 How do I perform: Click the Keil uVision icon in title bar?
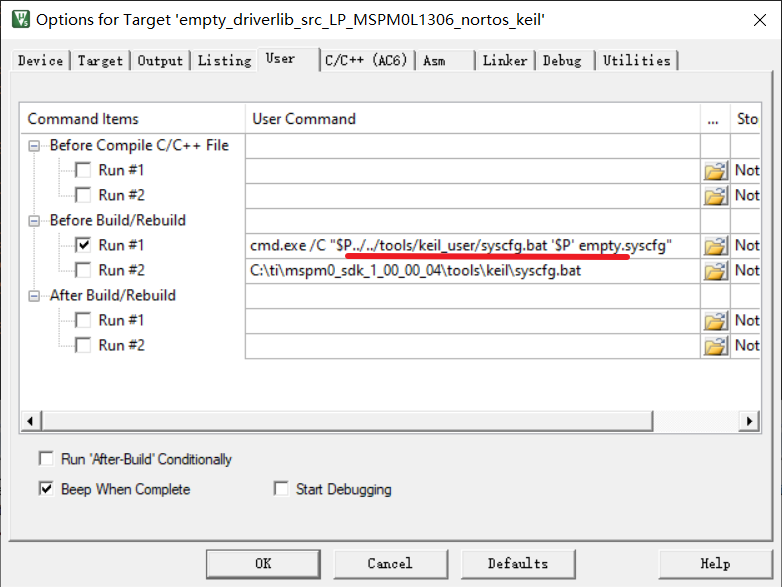20,19
